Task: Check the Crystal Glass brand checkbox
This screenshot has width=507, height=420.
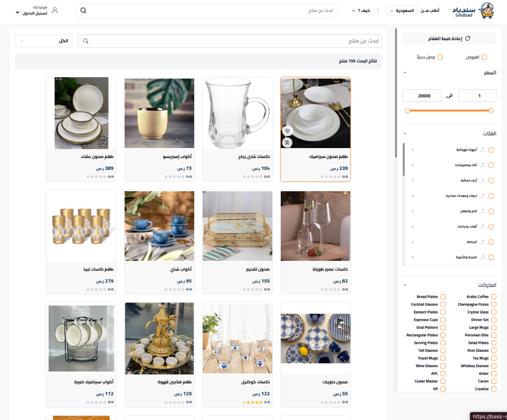Action: coord(494,312)
